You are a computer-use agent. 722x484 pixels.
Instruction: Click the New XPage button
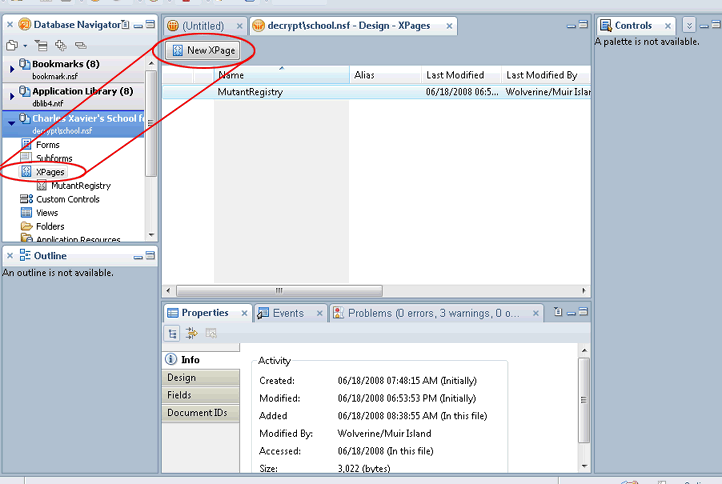tap(204, 50)
